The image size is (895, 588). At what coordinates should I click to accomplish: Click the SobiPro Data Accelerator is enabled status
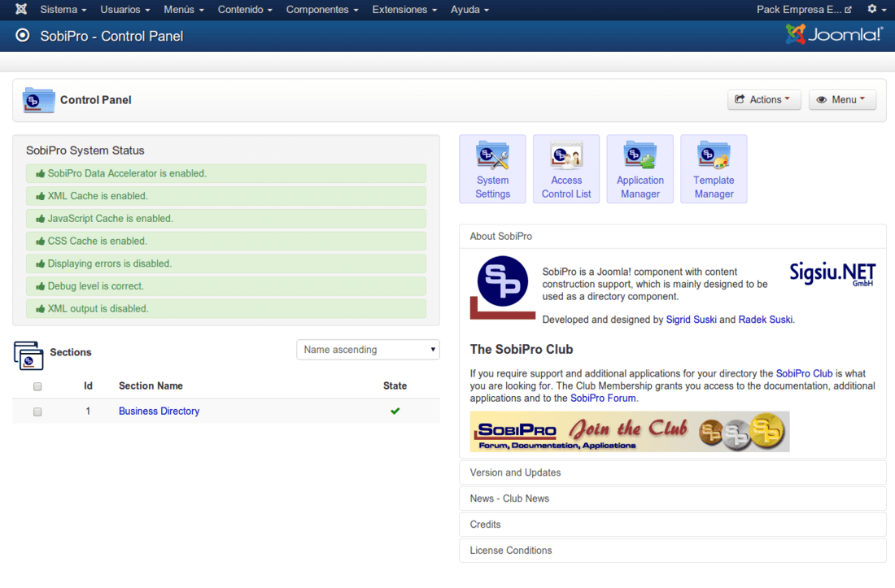click(x=226, y=173)
